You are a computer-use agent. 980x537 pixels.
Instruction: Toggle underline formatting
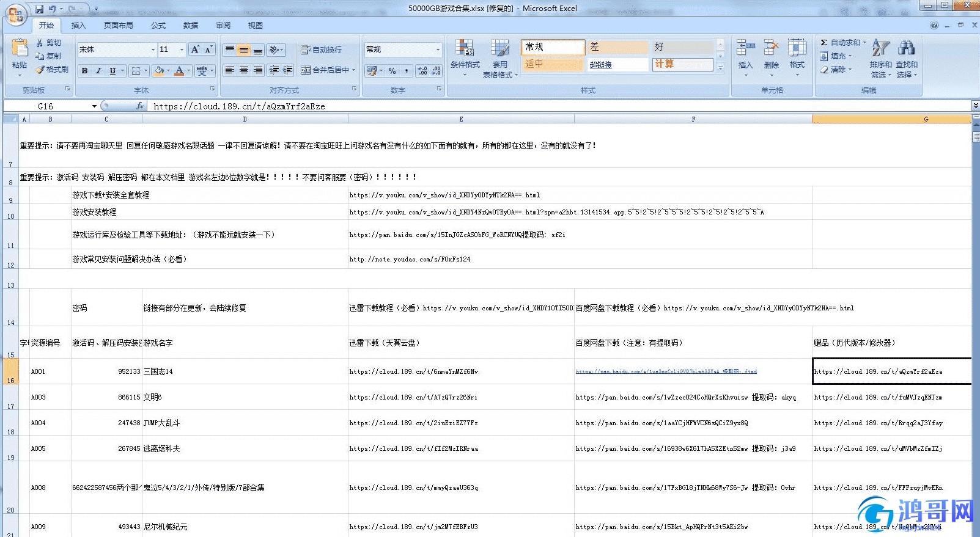(112, 71)
